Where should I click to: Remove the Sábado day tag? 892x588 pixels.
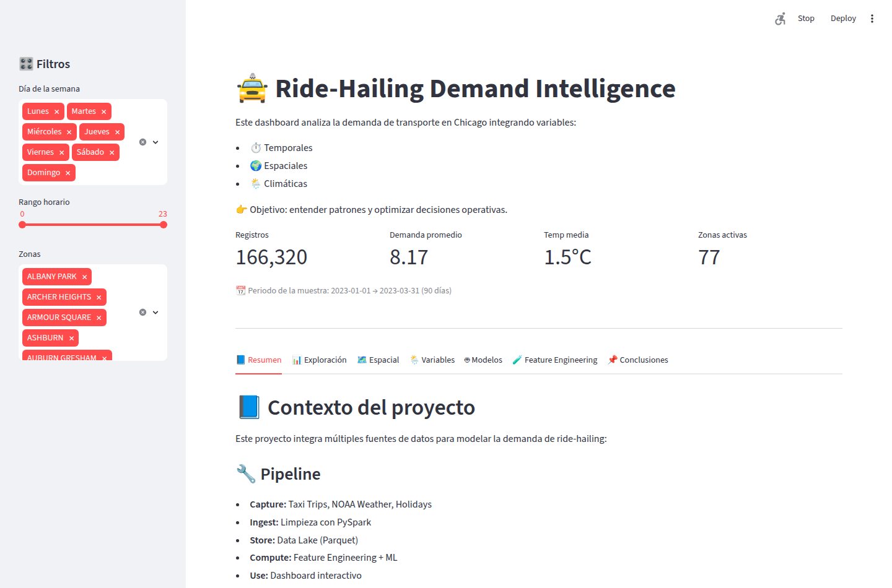click(111, 153)
